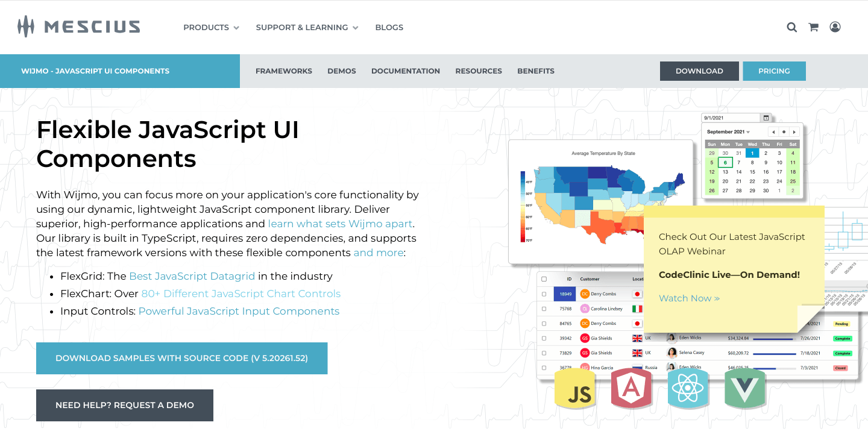Open the user account icon
Viewport: 868px width, 434px height.
pos(835,27)
